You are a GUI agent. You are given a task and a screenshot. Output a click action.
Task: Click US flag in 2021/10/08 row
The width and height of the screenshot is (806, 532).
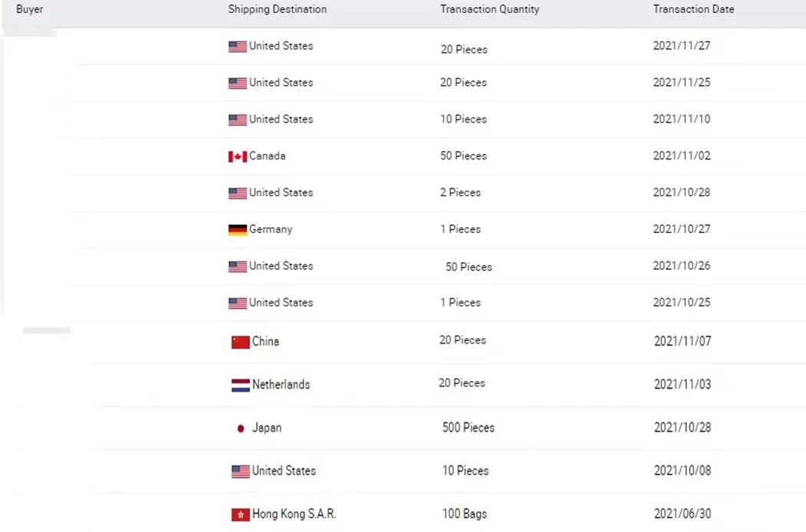241,471
